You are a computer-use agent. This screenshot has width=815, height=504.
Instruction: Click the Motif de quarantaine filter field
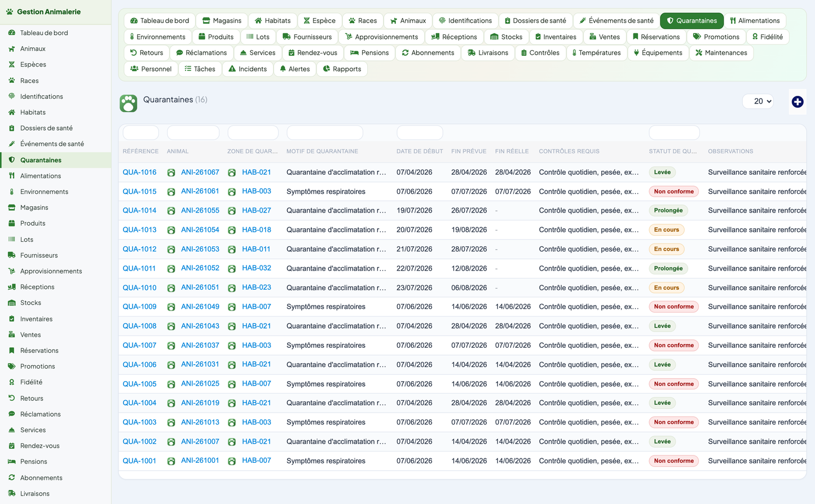pos(324,133)
